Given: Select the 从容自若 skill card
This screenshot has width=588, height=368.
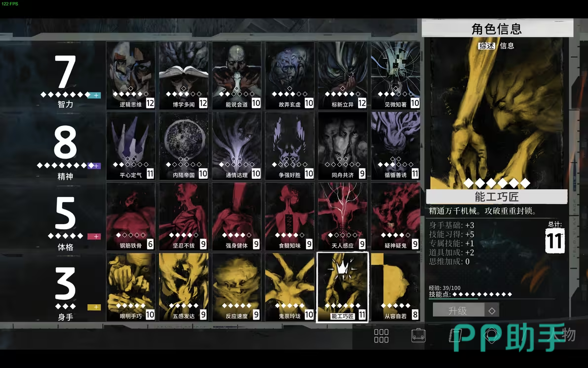Looking at the screenshot, I should tap(395, 287).
